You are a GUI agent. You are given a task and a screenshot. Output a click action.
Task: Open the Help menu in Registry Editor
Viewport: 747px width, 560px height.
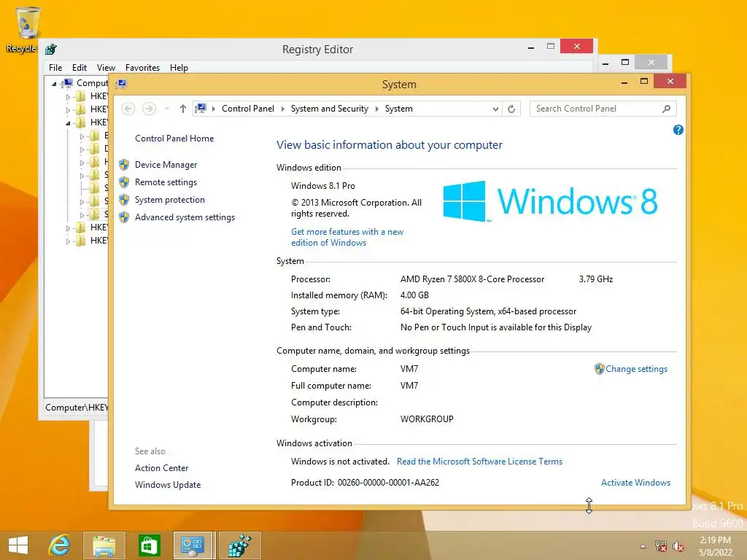pyautogui.click(x=179, y=68)
